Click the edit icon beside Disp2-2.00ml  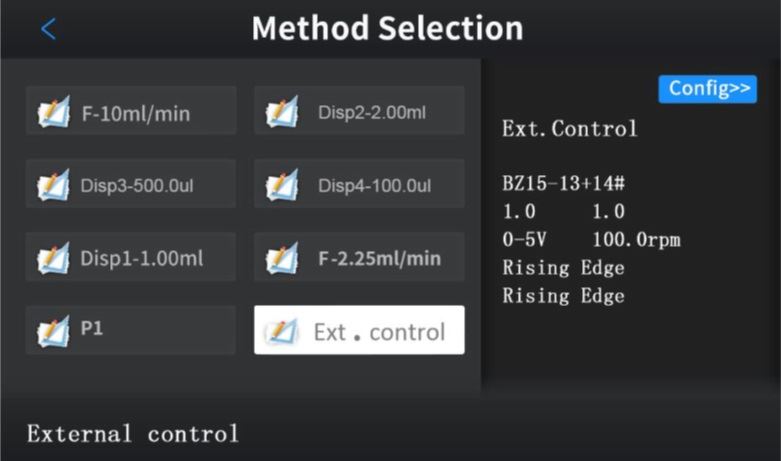pyautogui.click(x=282, y=112)
